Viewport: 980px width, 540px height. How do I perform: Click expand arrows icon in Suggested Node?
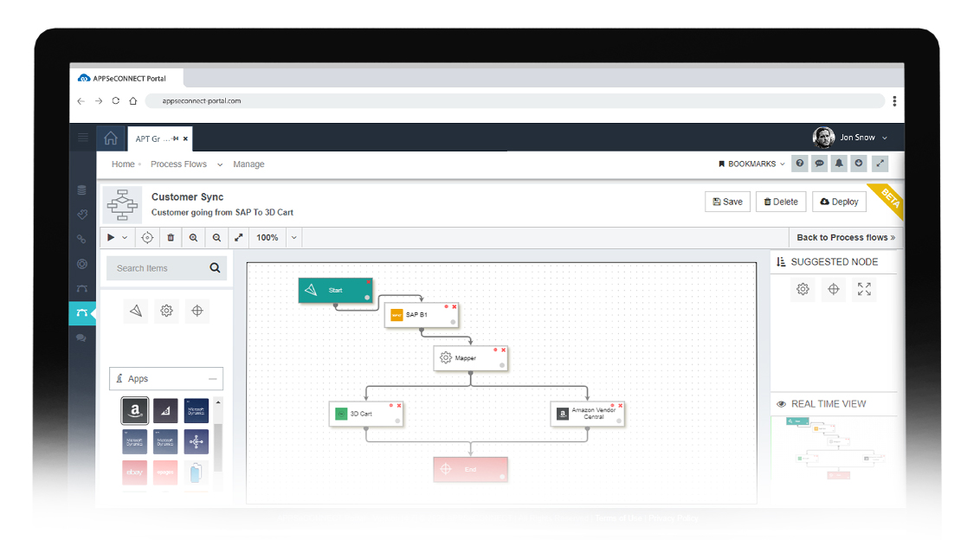(864, 289)
